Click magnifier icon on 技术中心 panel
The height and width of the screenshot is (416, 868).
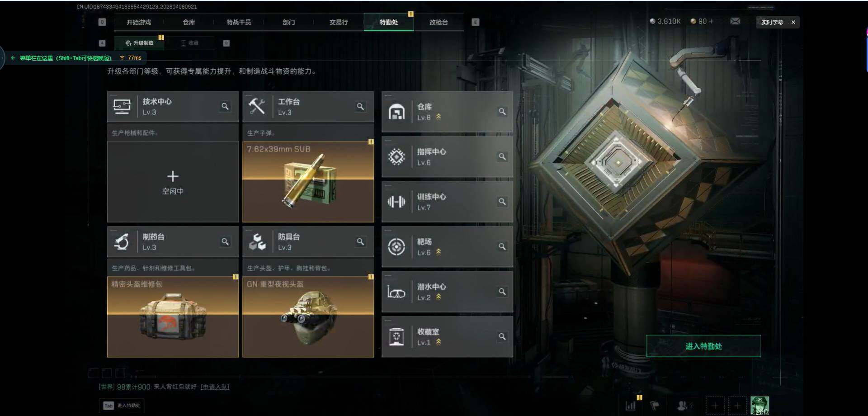point(225,106)
